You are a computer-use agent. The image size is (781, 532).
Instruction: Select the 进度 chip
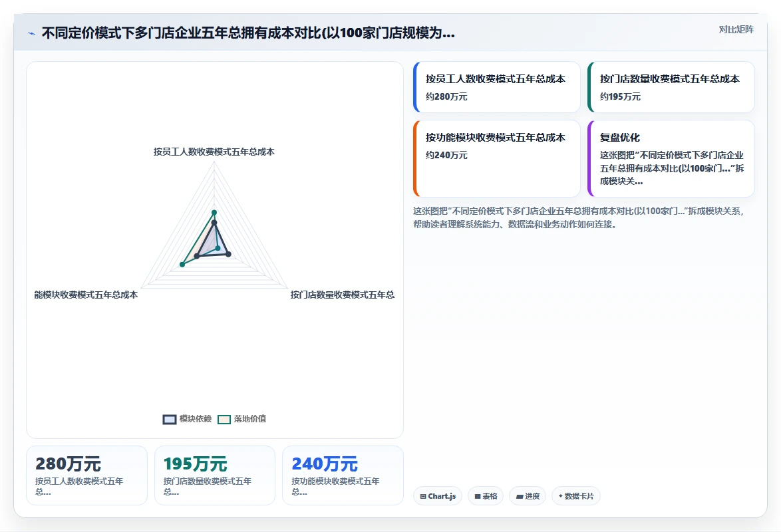pos(528,496)
